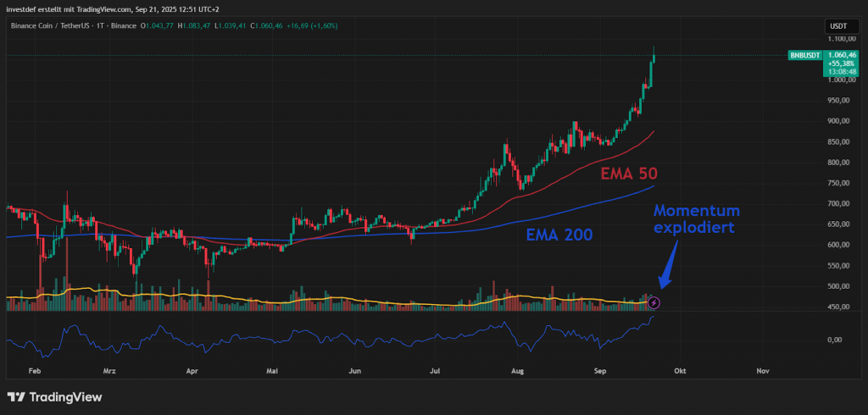Image resolution: width=868 pixels, height=415 pixels.
Task: Click the Aug label on time axis
Action: tap(518, 371)
